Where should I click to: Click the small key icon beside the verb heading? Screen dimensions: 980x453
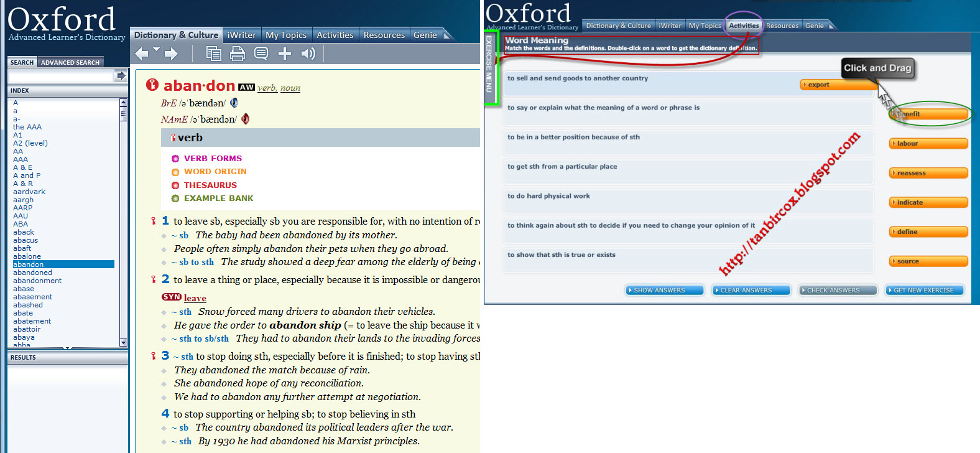[173, 138]
